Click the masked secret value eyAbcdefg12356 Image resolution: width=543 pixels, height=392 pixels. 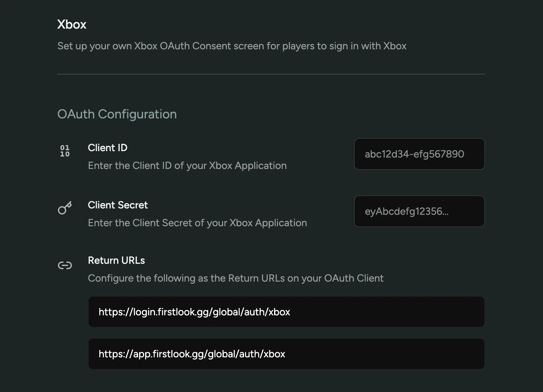(406, 211)
